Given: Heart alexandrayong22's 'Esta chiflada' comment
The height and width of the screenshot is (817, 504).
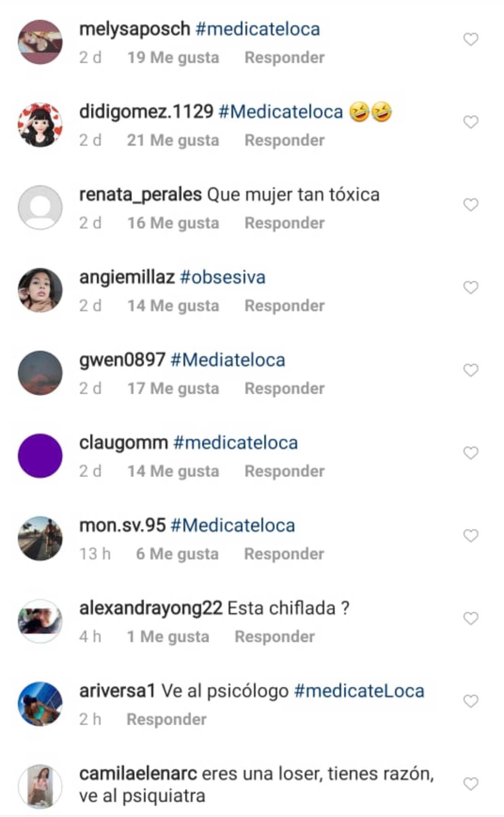Looking at the screenshot, I should coord(471,618).
